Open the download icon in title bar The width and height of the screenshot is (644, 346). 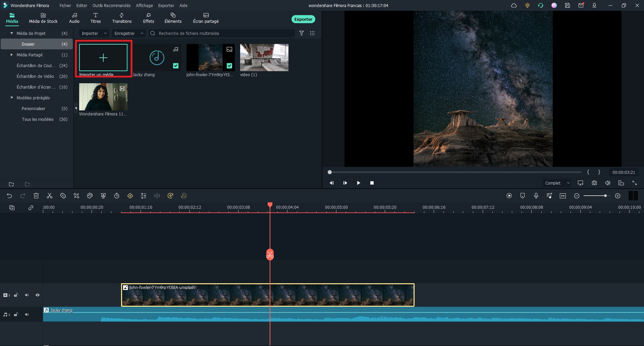(594, 5)
